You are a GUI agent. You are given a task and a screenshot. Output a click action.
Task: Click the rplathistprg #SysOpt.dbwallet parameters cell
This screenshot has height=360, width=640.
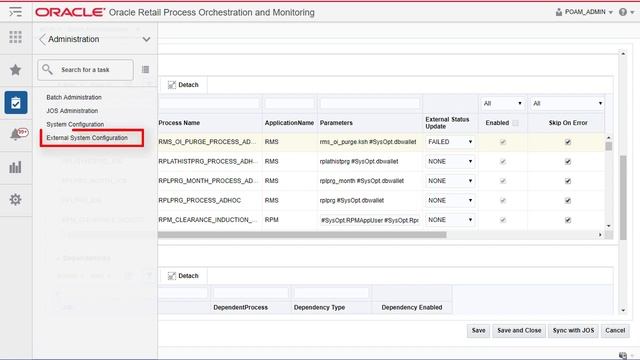[x=359, y=162]
